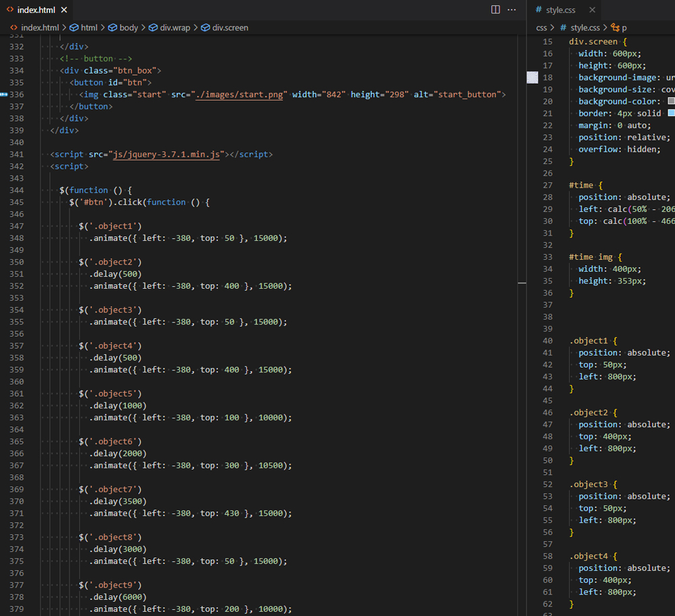The image size is (675, 616).
Task: Click the #time img selector in style.css
Action: (591, 257)
